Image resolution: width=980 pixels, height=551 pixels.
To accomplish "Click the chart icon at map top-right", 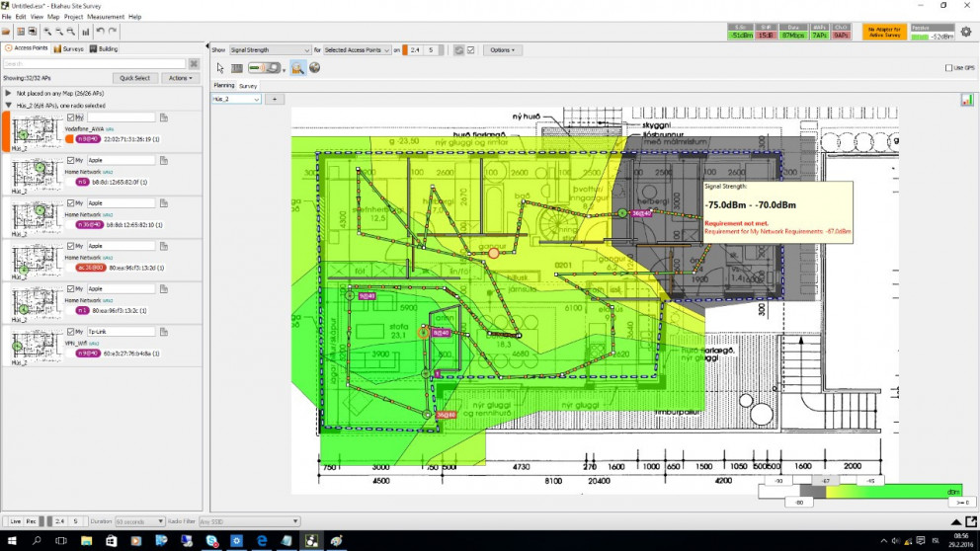I will [x=966, y=100].
